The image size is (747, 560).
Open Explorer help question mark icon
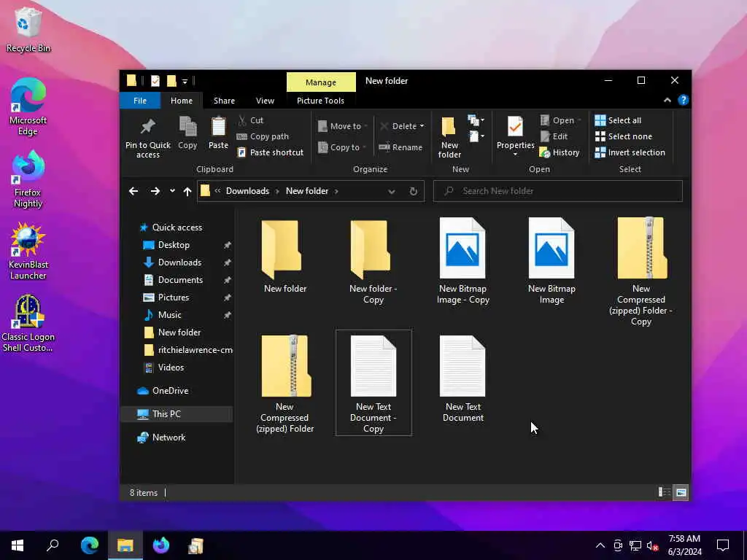point(683,100)
